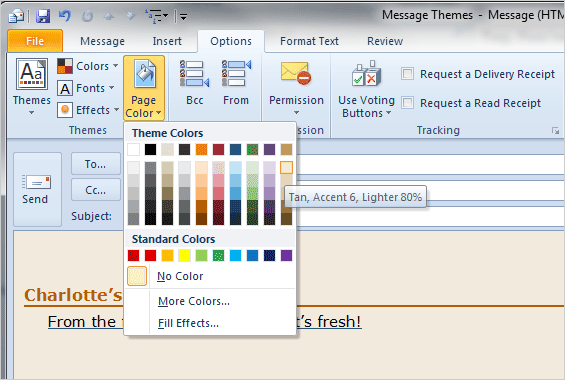Switch to the Format Text tab

(309, 41)
